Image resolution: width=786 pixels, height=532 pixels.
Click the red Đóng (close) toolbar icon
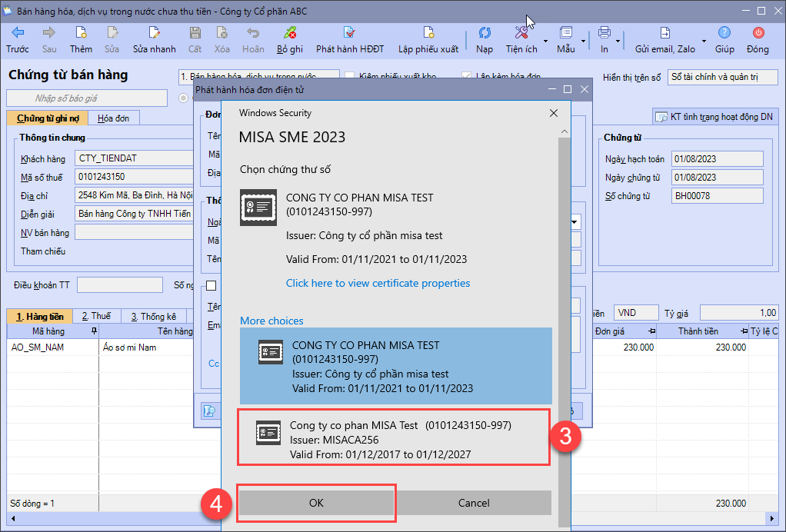pos(758,33)
